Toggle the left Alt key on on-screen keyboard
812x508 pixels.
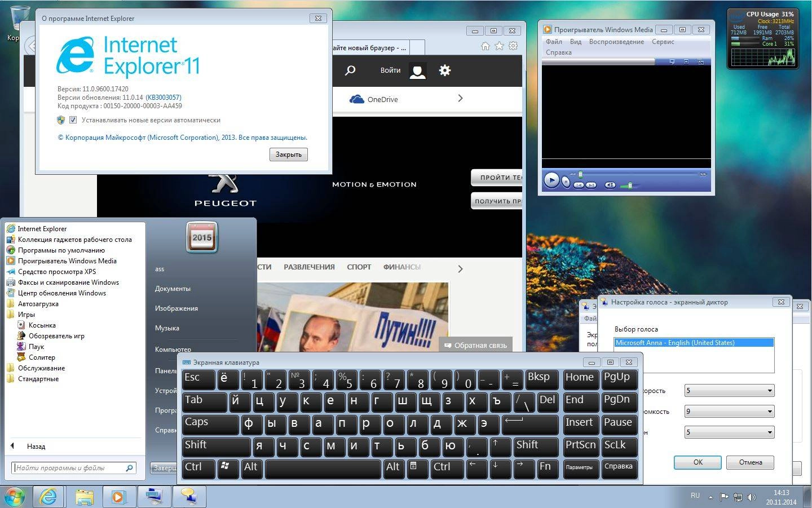(x=251, y=469)
